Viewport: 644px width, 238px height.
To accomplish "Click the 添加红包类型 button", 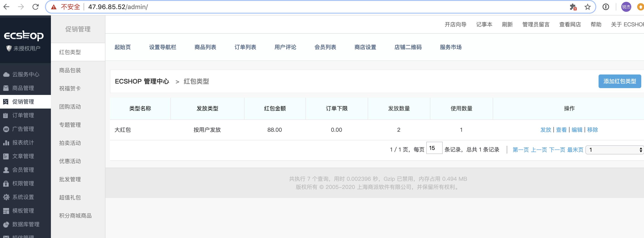I will 620,81.
